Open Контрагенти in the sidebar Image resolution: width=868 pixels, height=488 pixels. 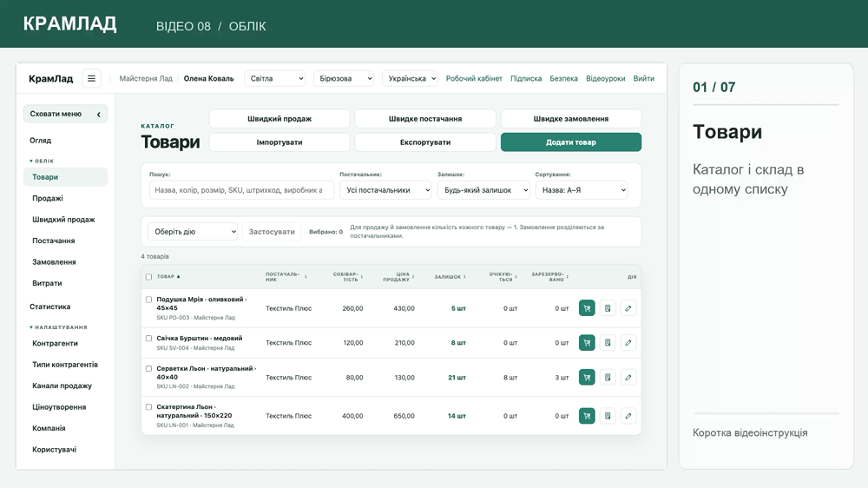coord(55,344)
